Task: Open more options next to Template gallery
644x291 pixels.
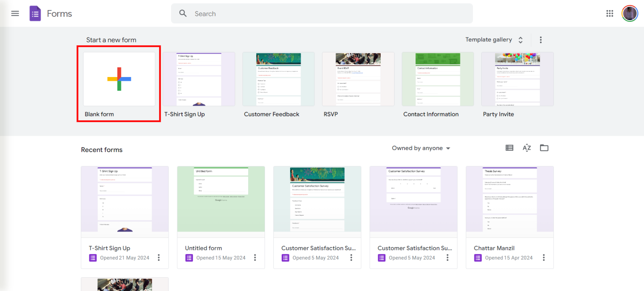Action: click(x=540, y=39)
